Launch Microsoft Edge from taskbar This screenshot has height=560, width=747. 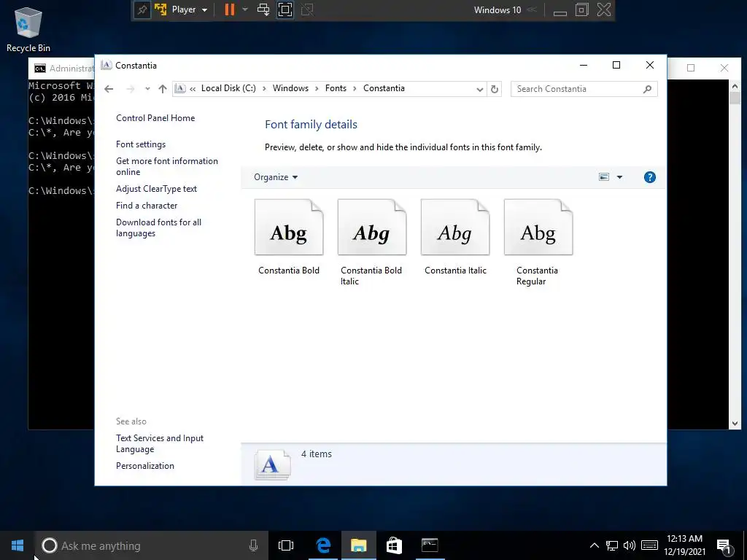323,545
